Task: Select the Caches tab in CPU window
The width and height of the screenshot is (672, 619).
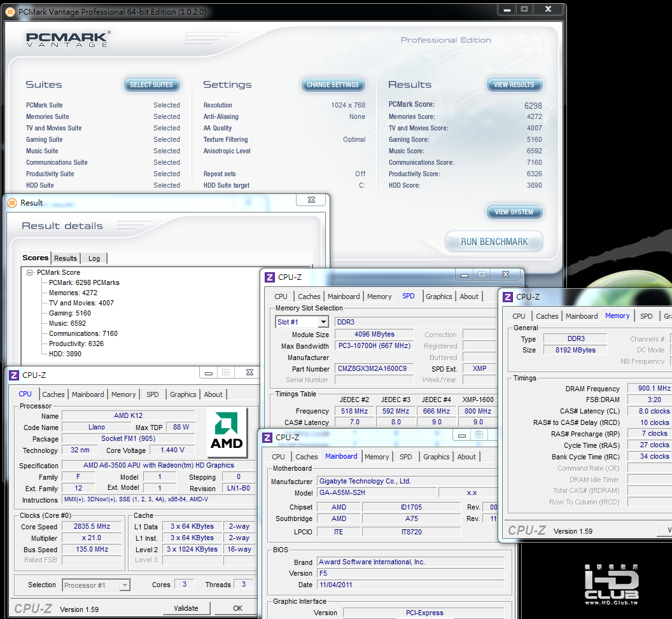Action: (x=53, y=394)
